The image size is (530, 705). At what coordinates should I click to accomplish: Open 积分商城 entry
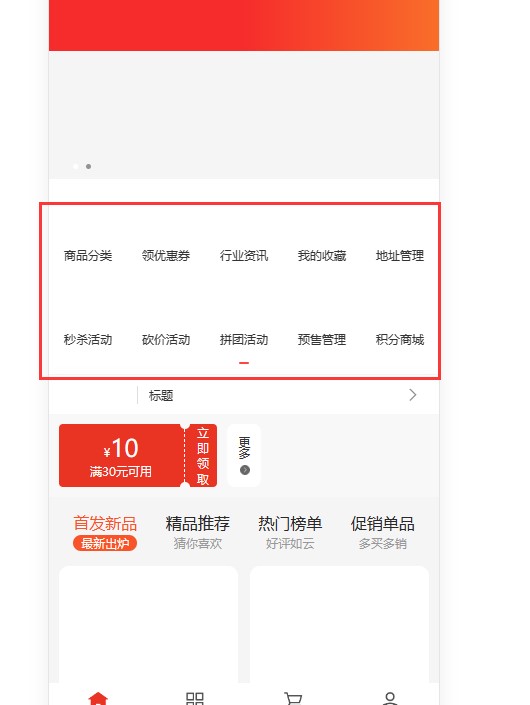point(400,339)
